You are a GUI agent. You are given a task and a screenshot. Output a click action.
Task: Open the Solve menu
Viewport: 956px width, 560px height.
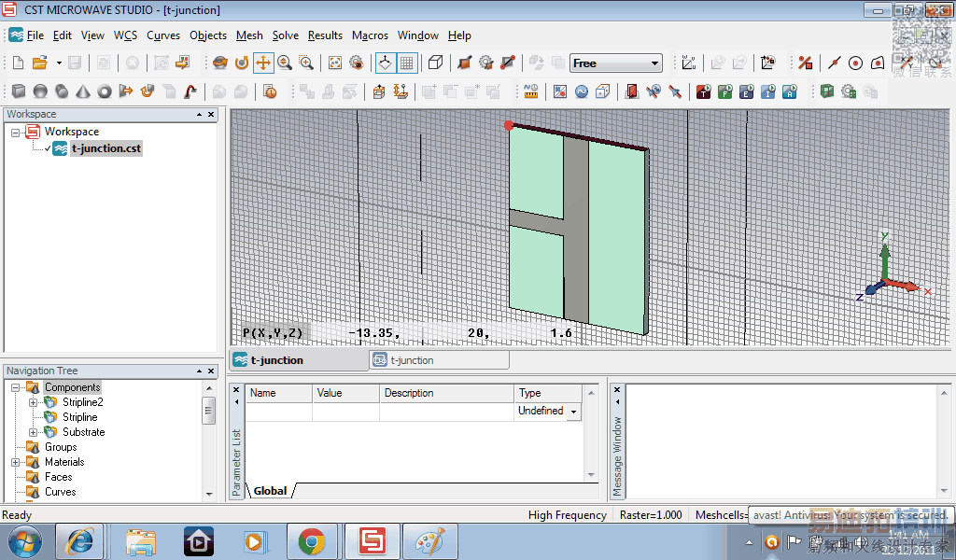click(285, 35)
